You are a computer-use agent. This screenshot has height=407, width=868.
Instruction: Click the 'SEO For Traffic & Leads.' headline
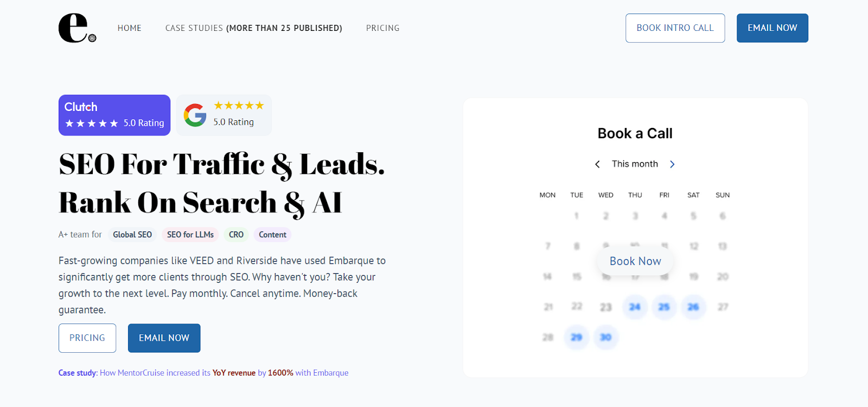[222, 165]
